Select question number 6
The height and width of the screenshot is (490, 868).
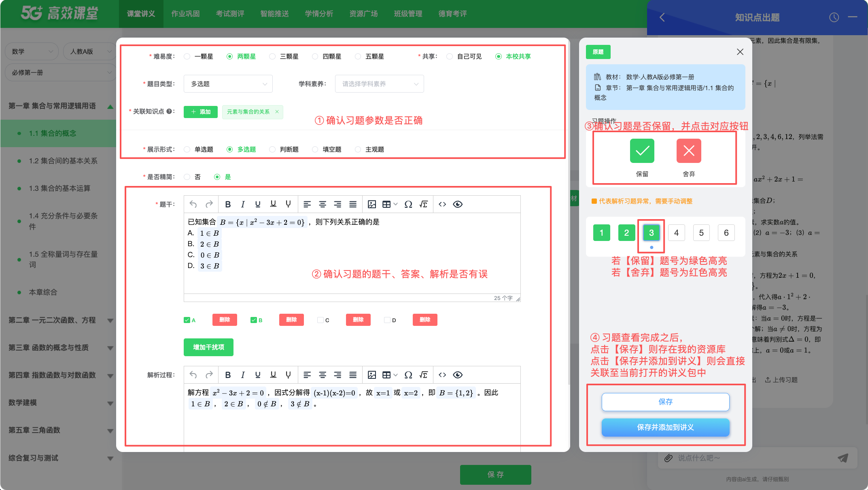(x=726, y=232)
